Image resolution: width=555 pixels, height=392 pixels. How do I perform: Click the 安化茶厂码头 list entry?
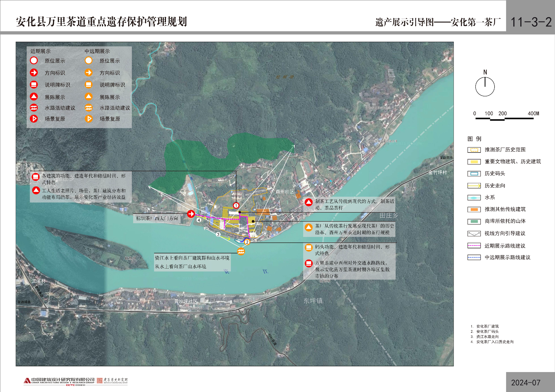[487, 331]
